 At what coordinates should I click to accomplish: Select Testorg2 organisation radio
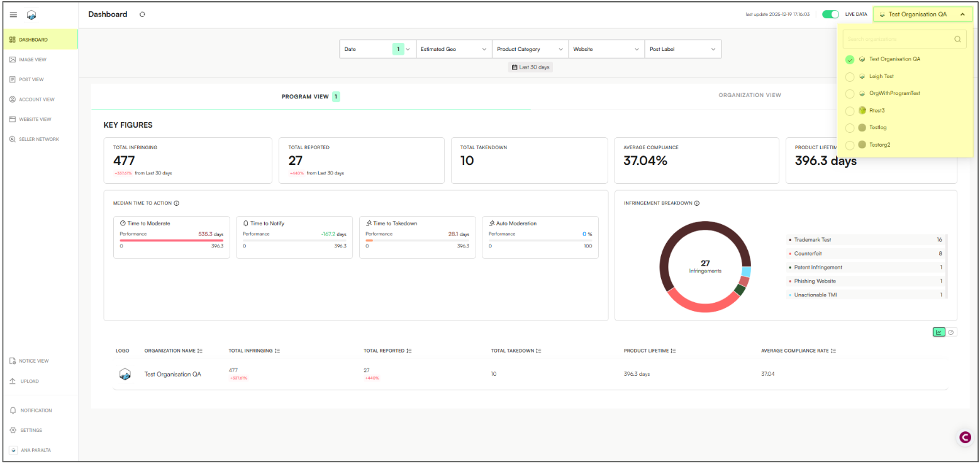850,145
